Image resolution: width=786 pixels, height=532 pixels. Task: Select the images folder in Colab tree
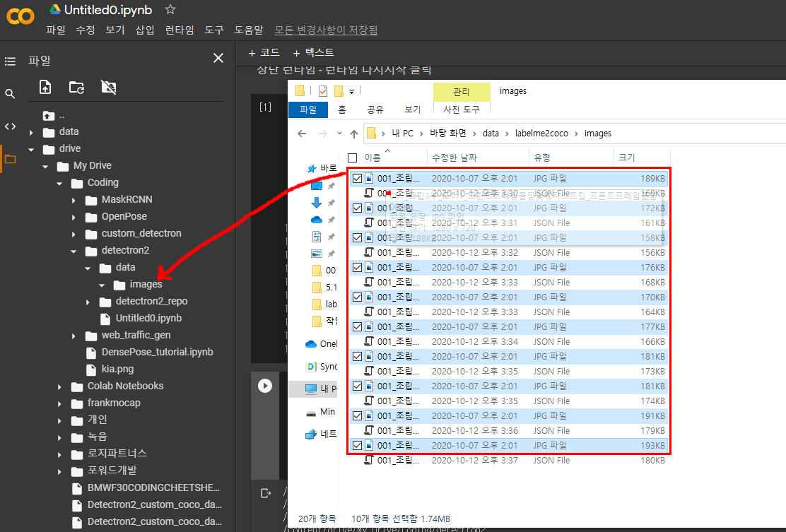point(146,285)
